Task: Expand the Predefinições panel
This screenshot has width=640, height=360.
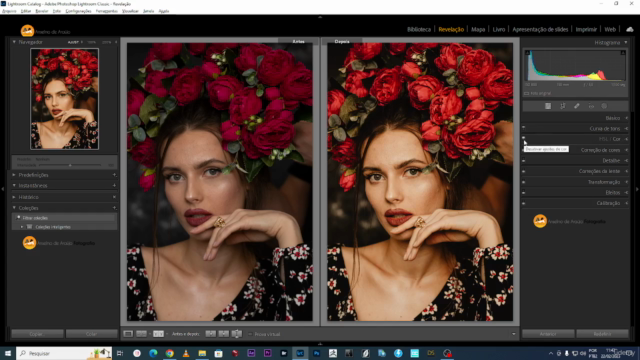Action: 14,175
